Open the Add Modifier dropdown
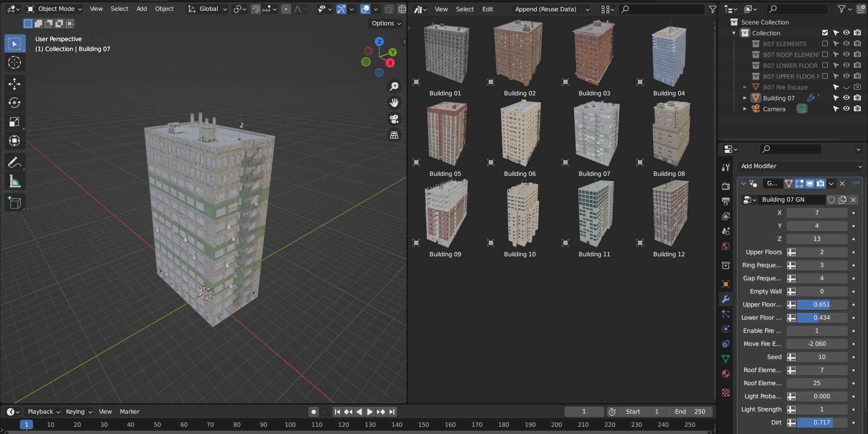This screenshot has height=434, width=868. [800, 166]
